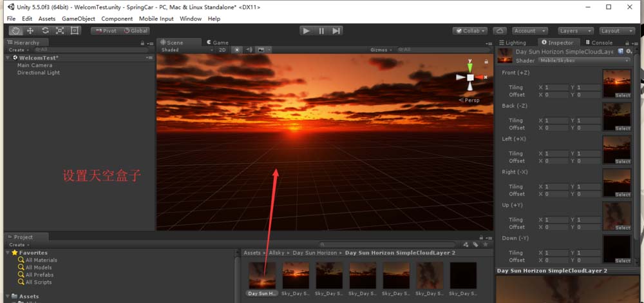Viewport: 644px width, 303px height.
Task: Toggle the Project panel lock icon
Action: coord(481,238)
